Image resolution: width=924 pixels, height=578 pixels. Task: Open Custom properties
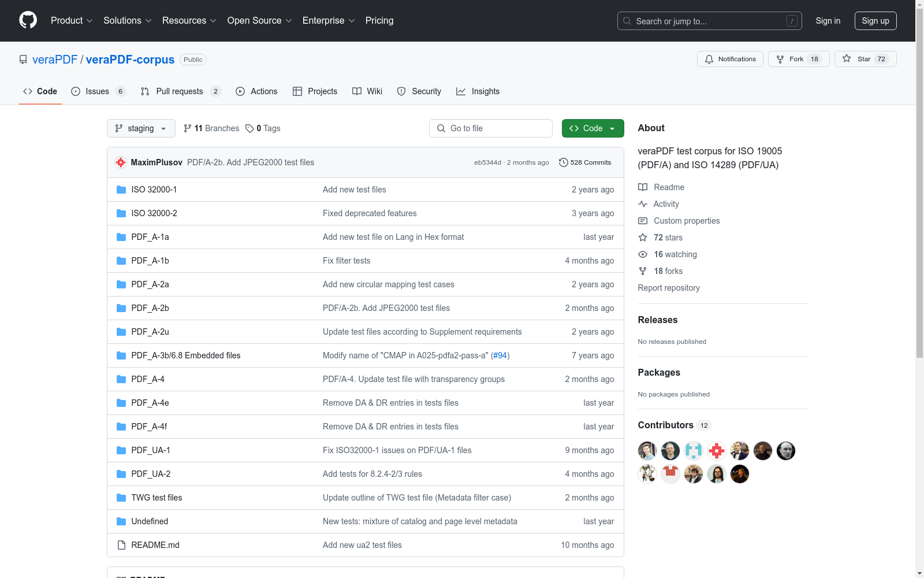tap(679, 221)
